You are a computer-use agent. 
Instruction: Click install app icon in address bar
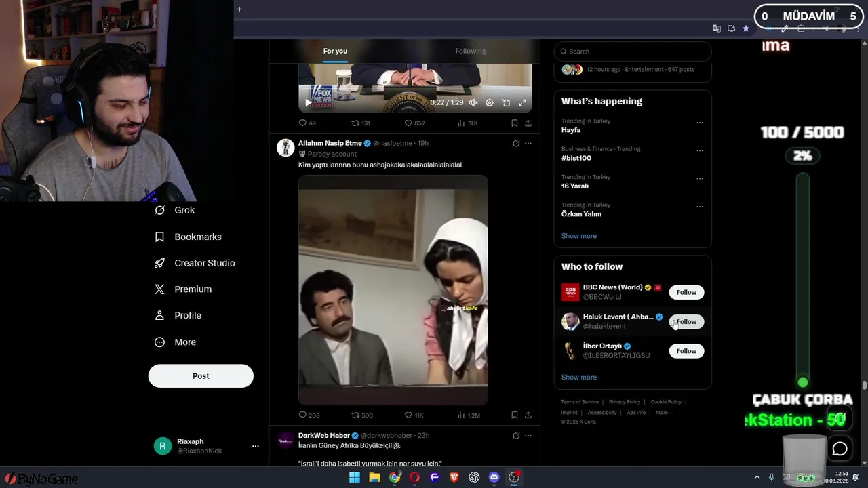731,28
